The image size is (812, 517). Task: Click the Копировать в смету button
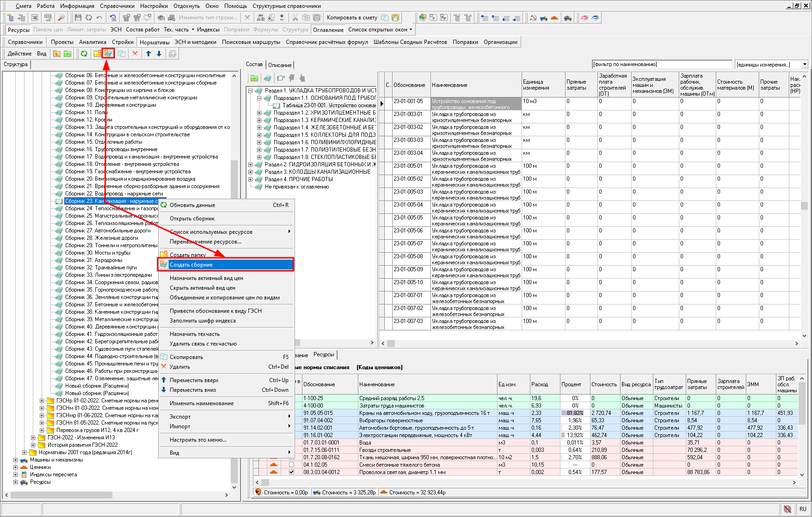[x=352, y=18]
